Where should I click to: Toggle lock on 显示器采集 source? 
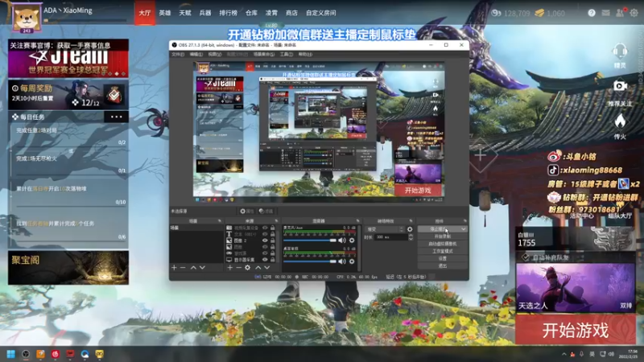click(273, 259)
